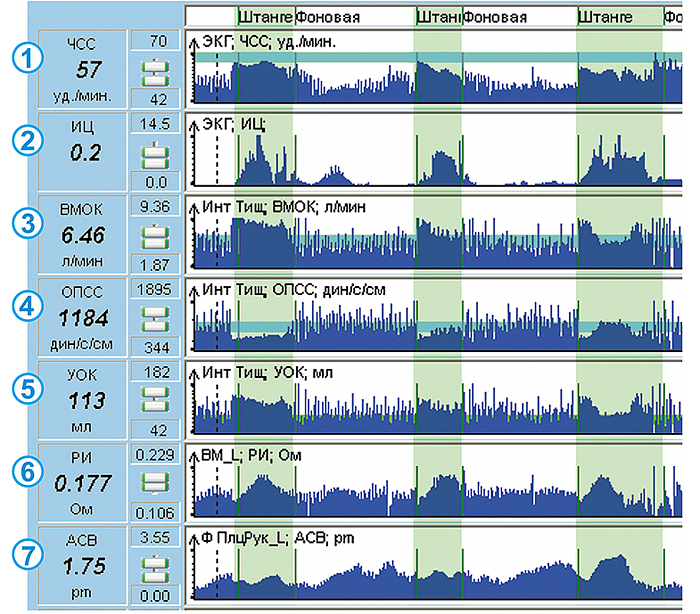Click the ОПСС upper limit field showing 1895
This screenshot has height=614, width=700.
click(156, 288)
